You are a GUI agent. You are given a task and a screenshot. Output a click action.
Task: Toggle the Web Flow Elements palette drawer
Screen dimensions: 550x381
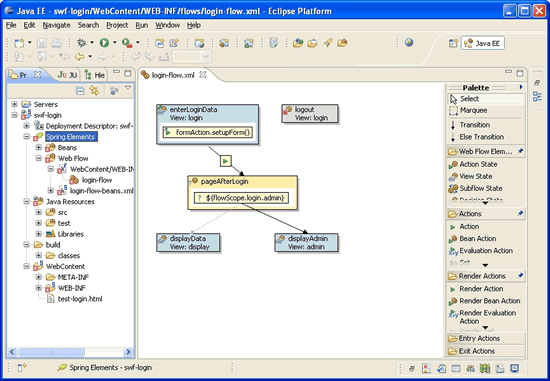486,152
